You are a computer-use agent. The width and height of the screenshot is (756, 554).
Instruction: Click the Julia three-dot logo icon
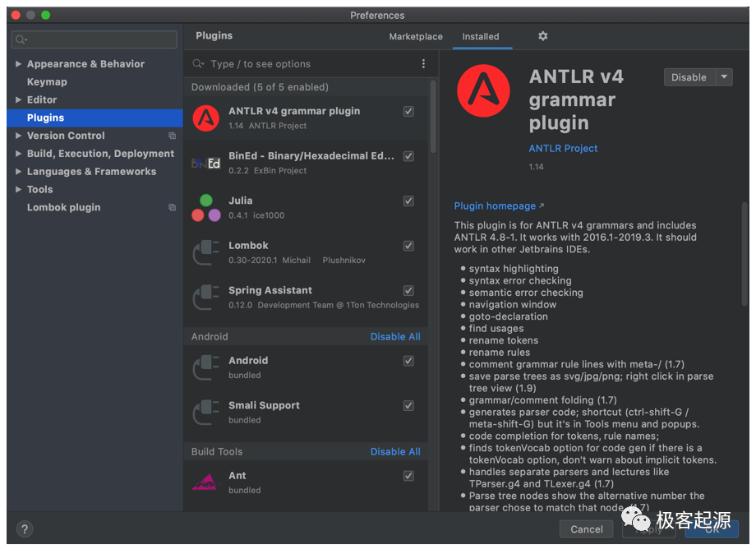pos(206,208)
